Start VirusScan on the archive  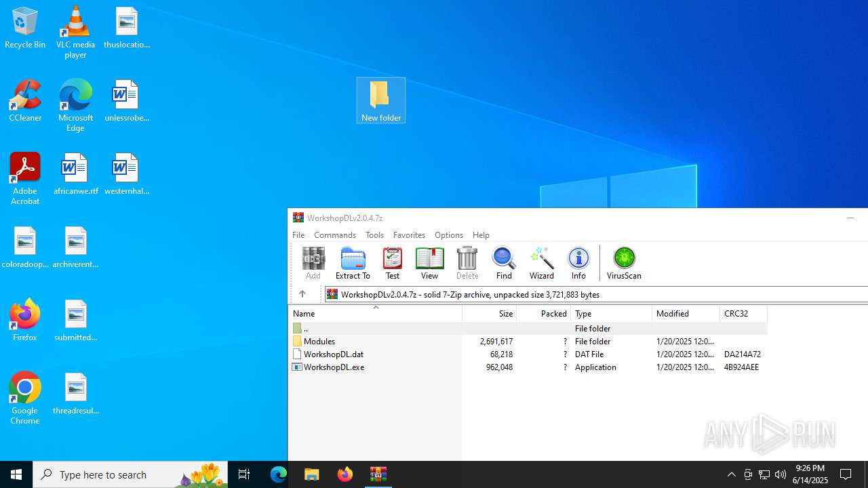[624, 263]
